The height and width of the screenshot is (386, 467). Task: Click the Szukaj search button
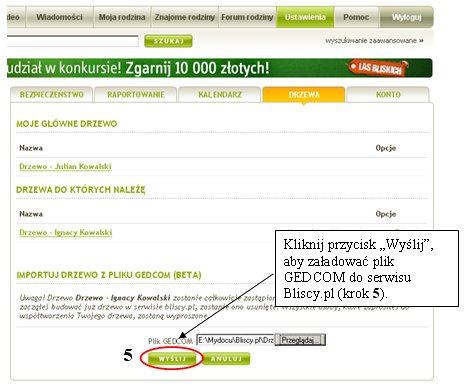pos(168,41)
